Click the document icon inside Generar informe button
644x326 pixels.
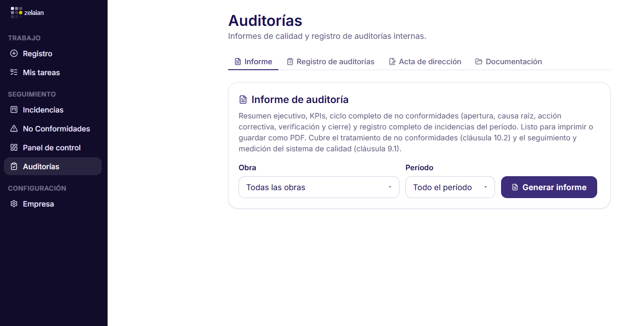tap(515, 188)
